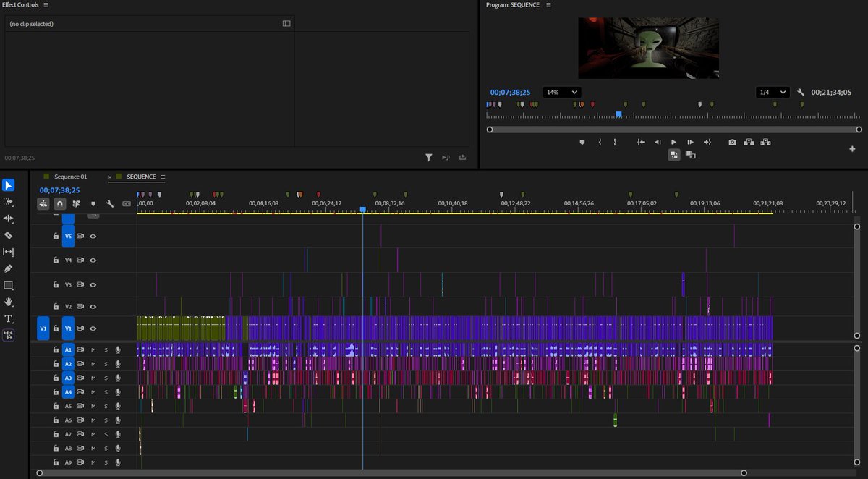The width and height of the screenshot is (868, 479).
Task: Hide track V3 with eye icon
Action: tap(93, 284)
